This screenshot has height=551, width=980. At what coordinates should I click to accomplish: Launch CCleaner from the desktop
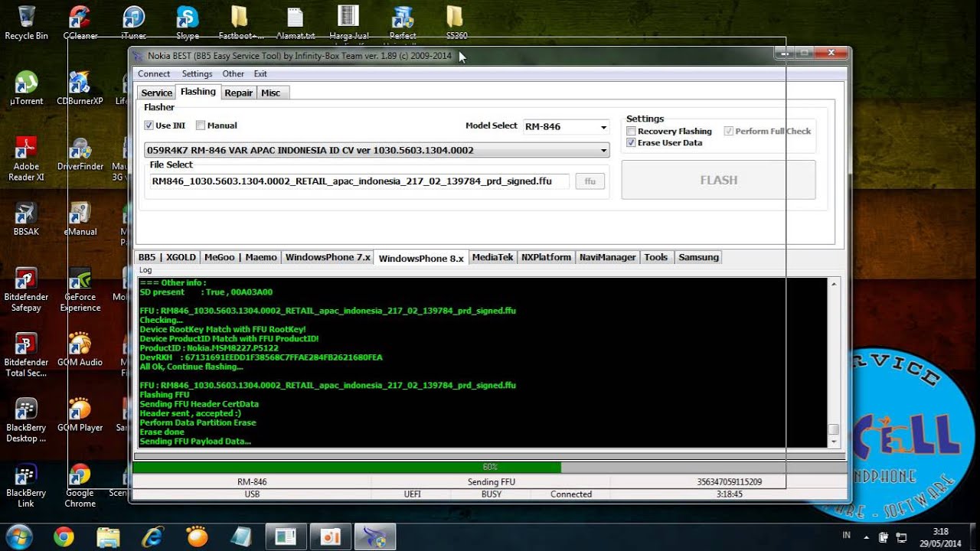tap(80, 22)
